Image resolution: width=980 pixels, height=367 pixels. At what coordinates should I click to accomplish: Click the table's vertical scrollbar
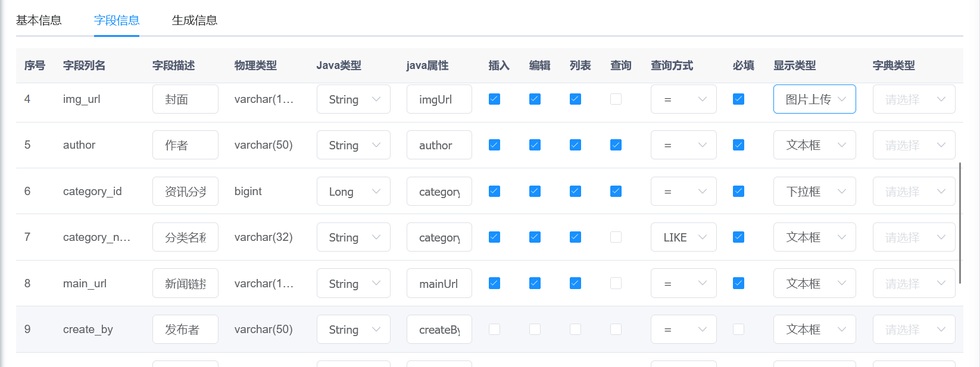coord(960,223)
